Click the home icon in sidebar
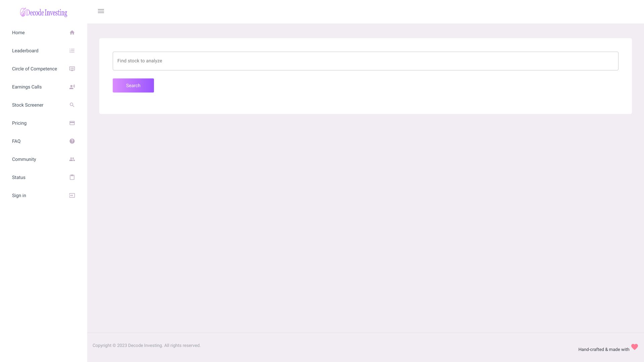Viewport: 644px width, 362px height. 72,33
